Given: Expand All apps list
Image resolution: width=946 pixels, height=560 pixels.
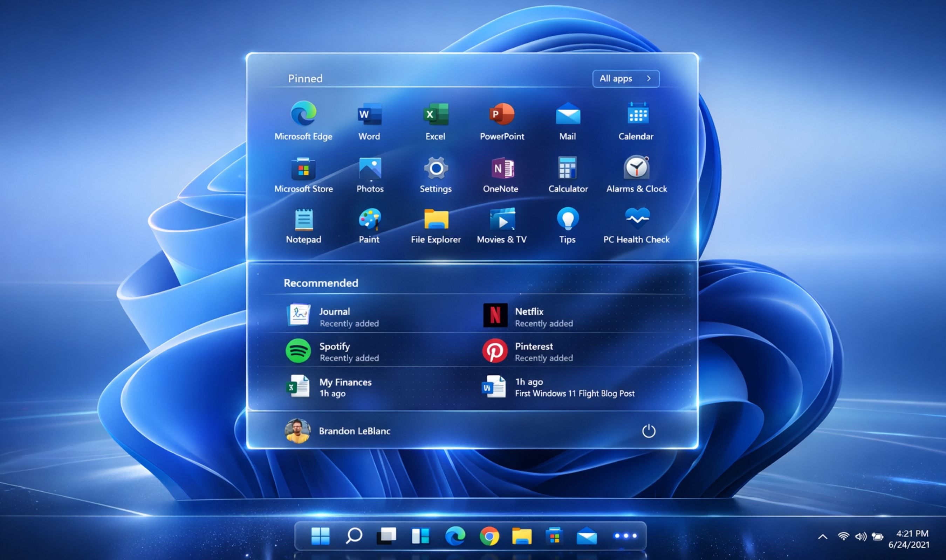Looking at the screenshot, I should pyautogui.click(x=626, y=78).
